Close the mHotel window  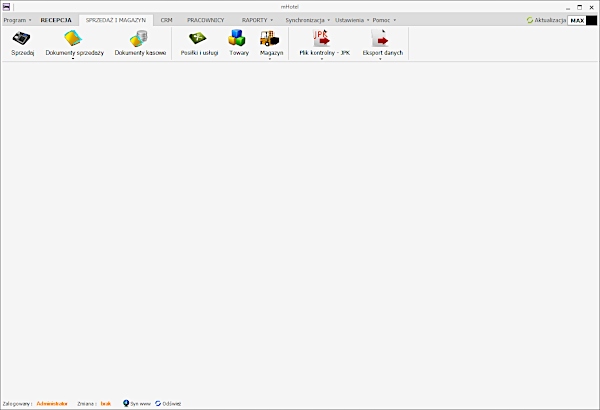tap(591, 7)
